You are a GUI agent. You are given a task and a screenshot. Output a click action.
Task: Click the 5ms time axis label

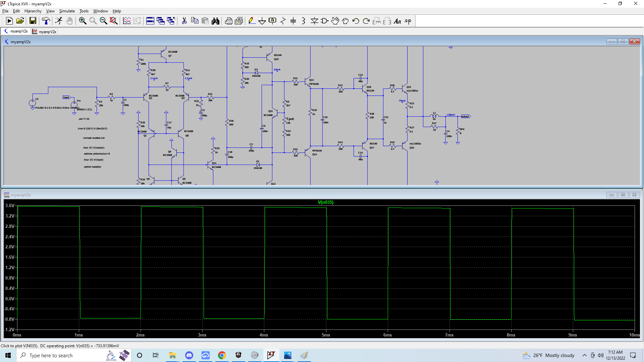click(x=326, y=335)
